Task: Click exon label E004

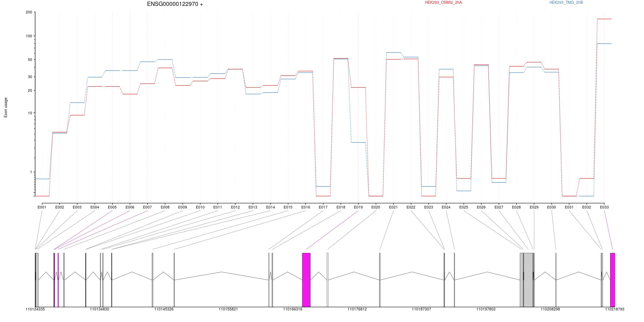Action: click(95, 207)
